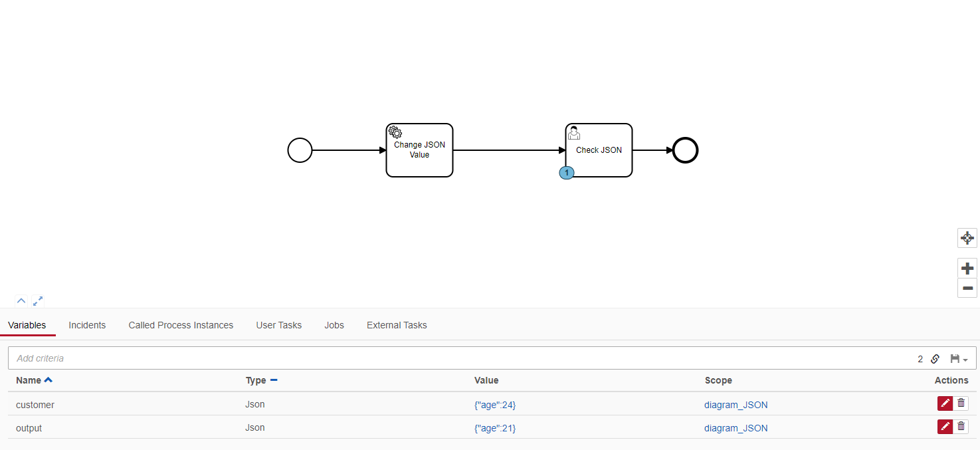This screenshot has width=980, height=450.
Task: Open diagram_JSON scope link for output
Action: tap(735, 428)
